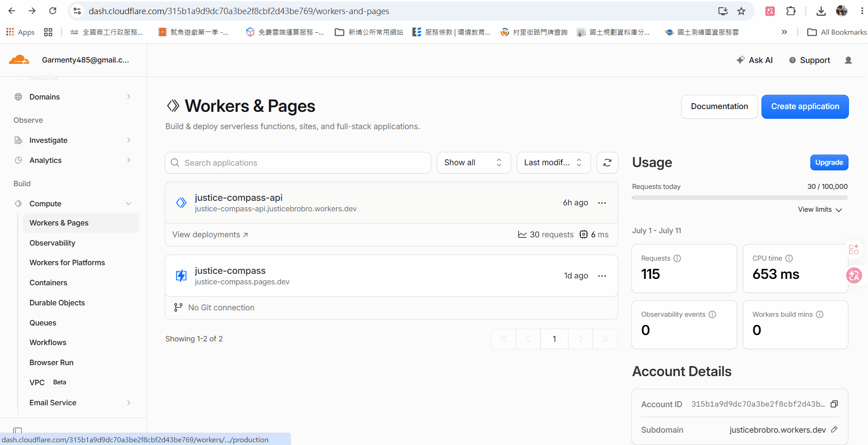Click the Upgrade button
Screen dimensions: 868x445
coord(829,162)
